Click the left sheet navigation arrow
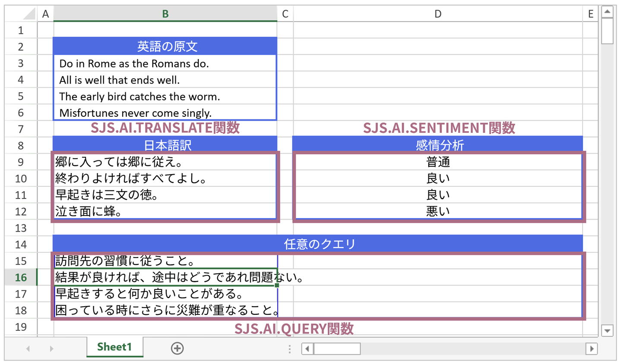The image size is (621, 364). [x=28, y=348]
